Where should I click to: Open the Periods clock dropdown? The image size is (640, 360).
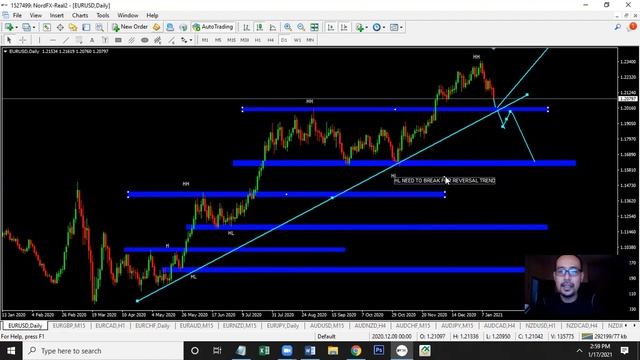[378, 27]
